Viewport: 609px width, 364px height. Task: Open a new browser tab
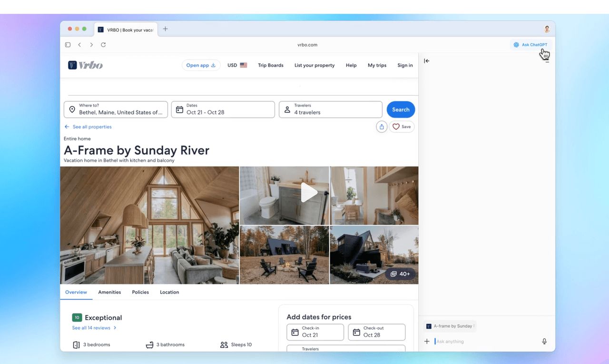[165, 29]
